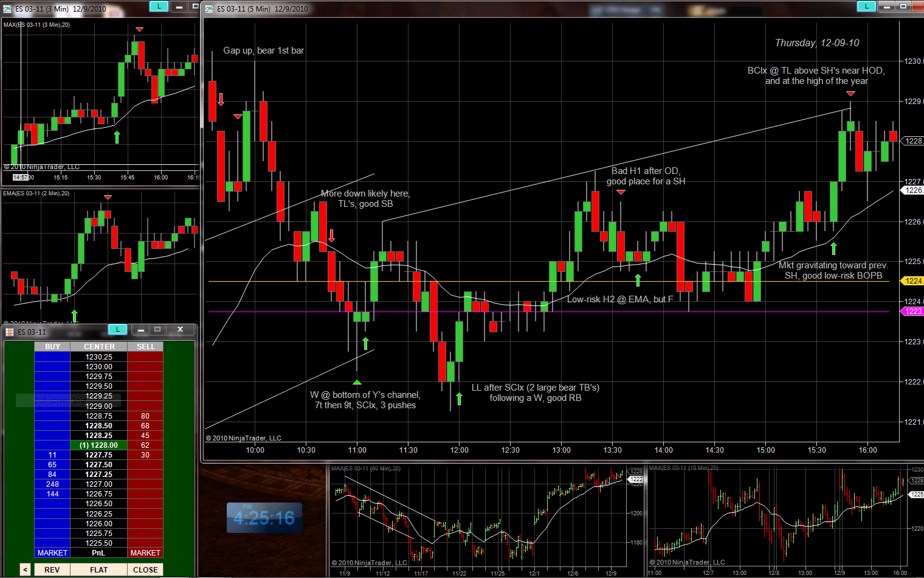Select the SELL column header
This screenshot has width=924, height=578.
click(x=145, y=346)
